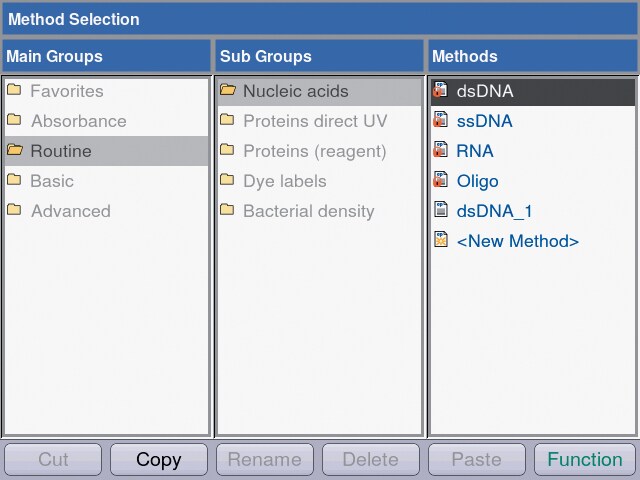Click the Favorites folder icon
This screenshot has width=640, height=480.
click(x=14, y=89)
